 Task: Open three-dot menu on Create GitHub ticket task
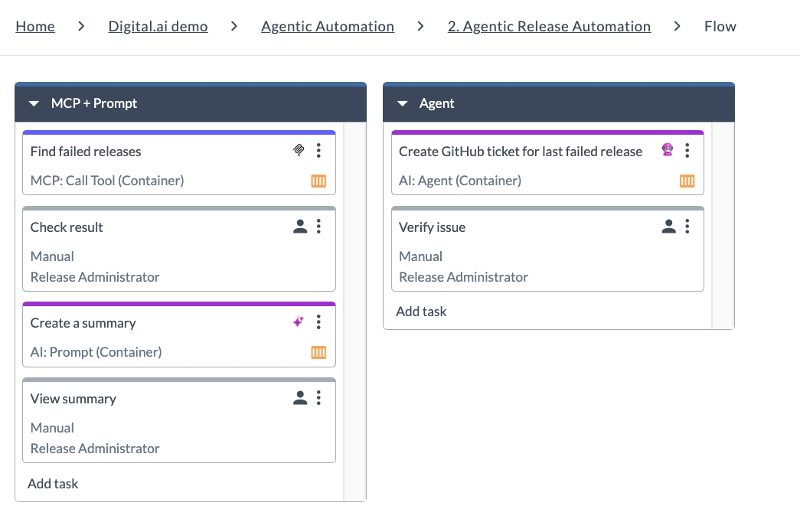click(687, 151)
